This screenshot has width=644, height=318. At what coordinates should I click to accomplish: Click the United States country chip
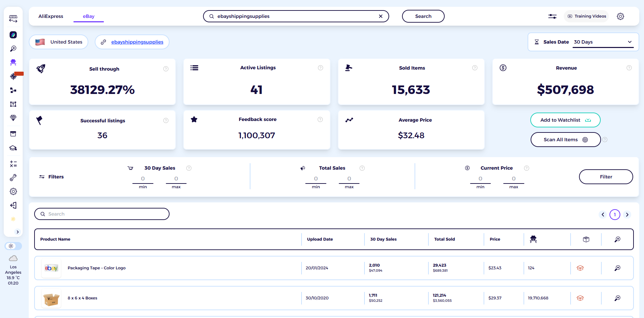click(59, 42)
